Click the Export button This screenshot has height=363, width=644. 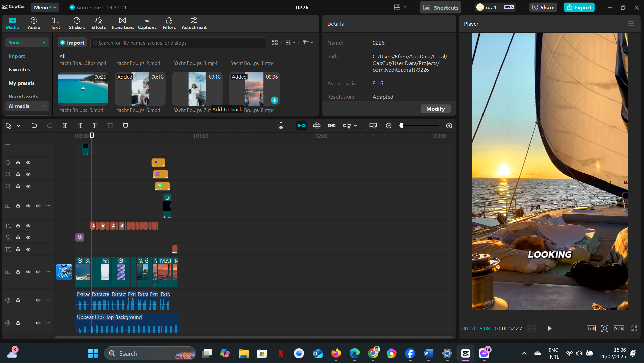point(579,7)
